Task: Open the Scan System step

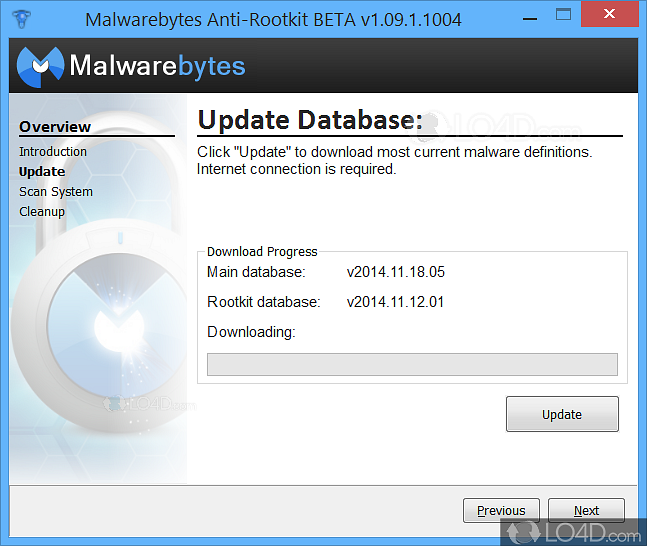Action: click(56, 192)
